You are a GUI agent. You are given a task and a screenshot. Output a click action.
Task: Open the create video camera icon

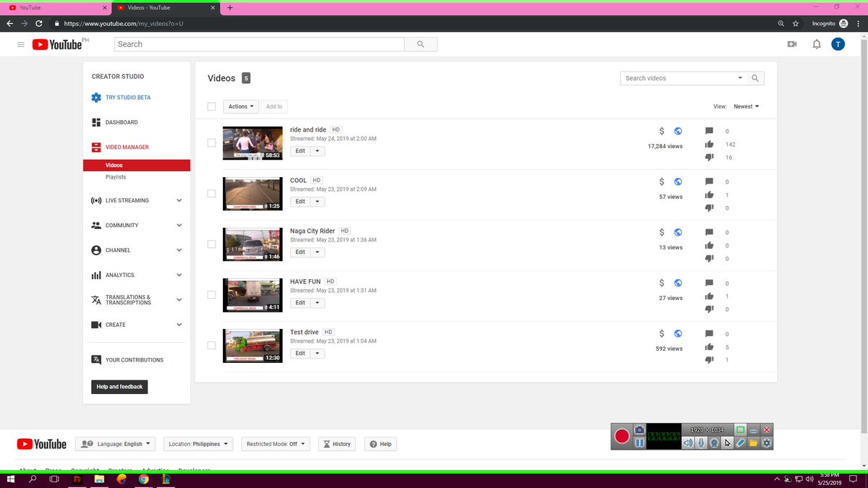(792, 45)
